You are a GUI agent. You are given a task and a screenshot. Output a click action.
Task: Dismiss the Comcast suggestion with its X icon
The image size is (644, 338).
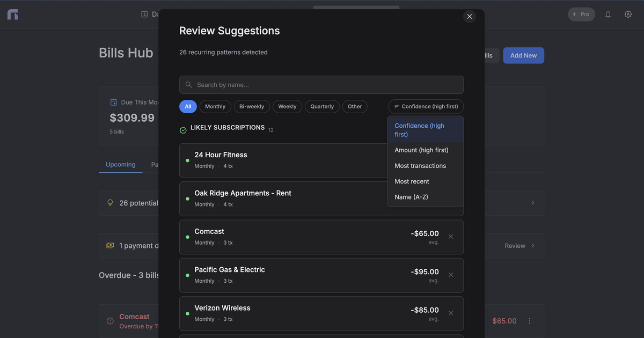click(450, 236)
